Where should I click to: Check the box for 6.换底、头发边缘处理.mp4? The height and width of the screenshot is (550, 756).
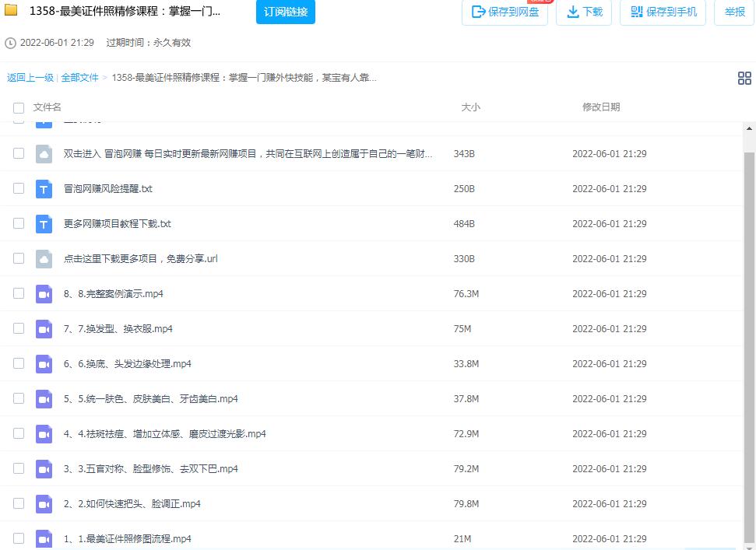click(19, 363)
